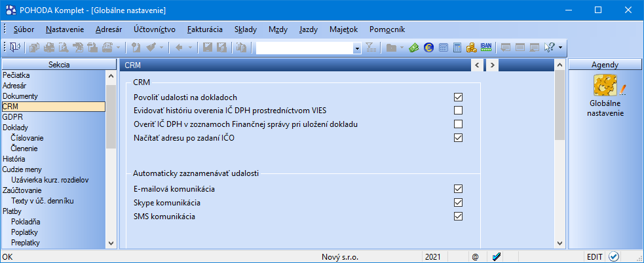Viewport: 644px width, 263px height.
Task: Disable SMS komunikácia checkbox
Action: (459, 217)
